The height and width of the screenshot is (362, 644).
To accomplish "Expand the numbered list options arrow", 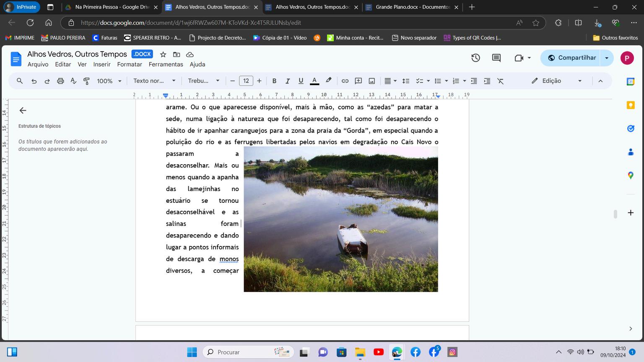I will click(465, 81).
